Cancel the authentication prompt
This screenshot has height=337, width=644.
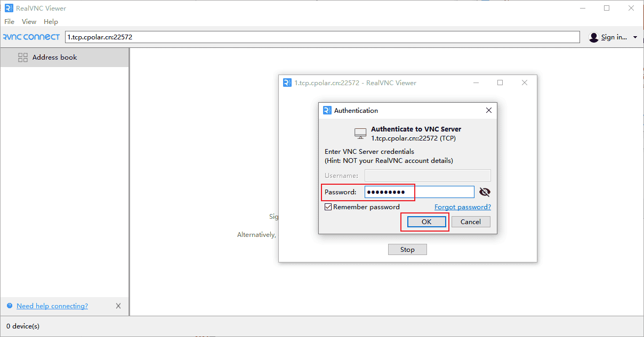pos(470,222)
